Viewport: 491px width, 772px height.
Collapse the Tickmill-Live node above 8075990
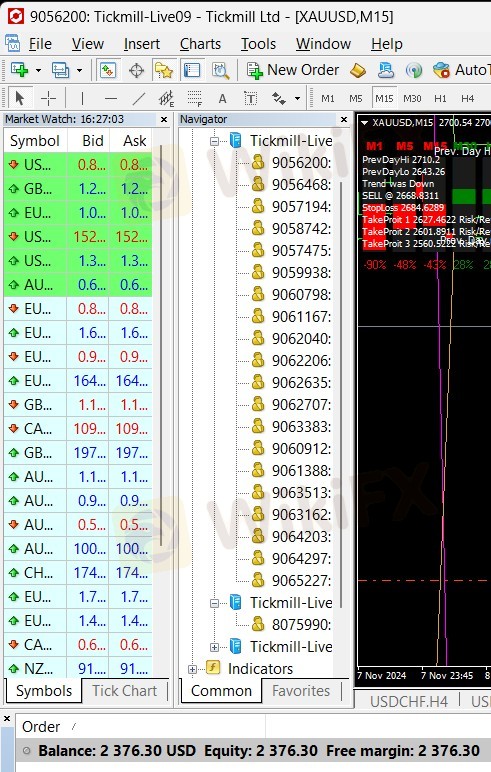tap(214, 603)
